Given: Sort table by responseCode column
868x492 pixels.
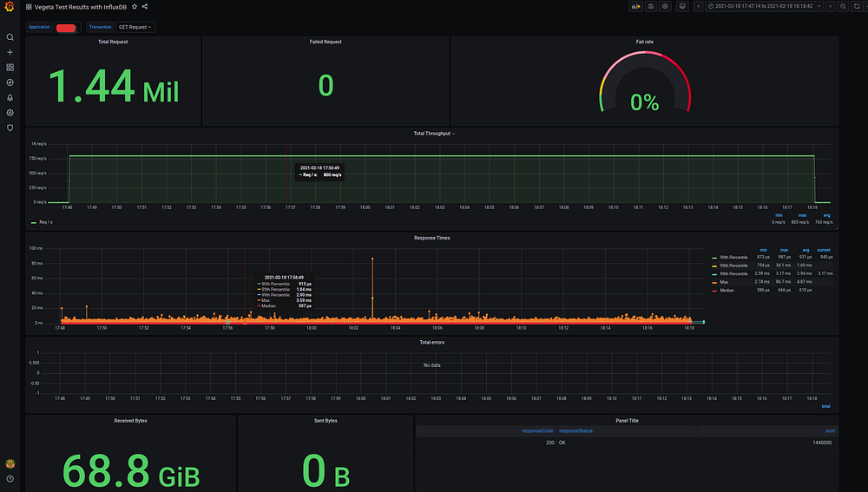Looking at the screenshot, I should [x=537, y=430].
